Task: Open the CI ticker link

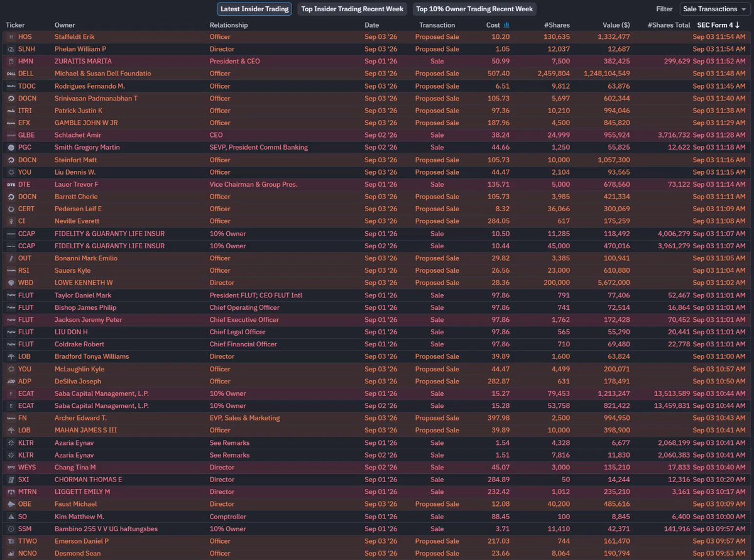Action: tap(22, 221)
